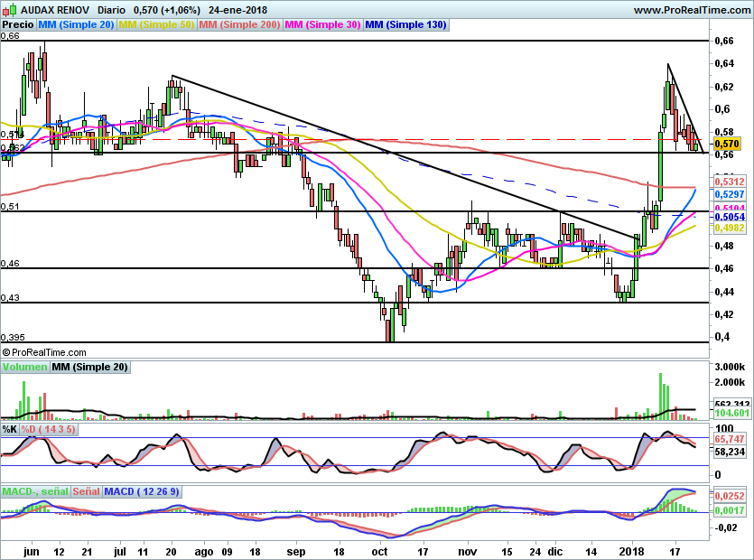Image resolution: width=754 pixels, height=560 pixels.
Task: Click the 24-ene-2018 date text
Action: pyautogui.click(x=238, y=10)
